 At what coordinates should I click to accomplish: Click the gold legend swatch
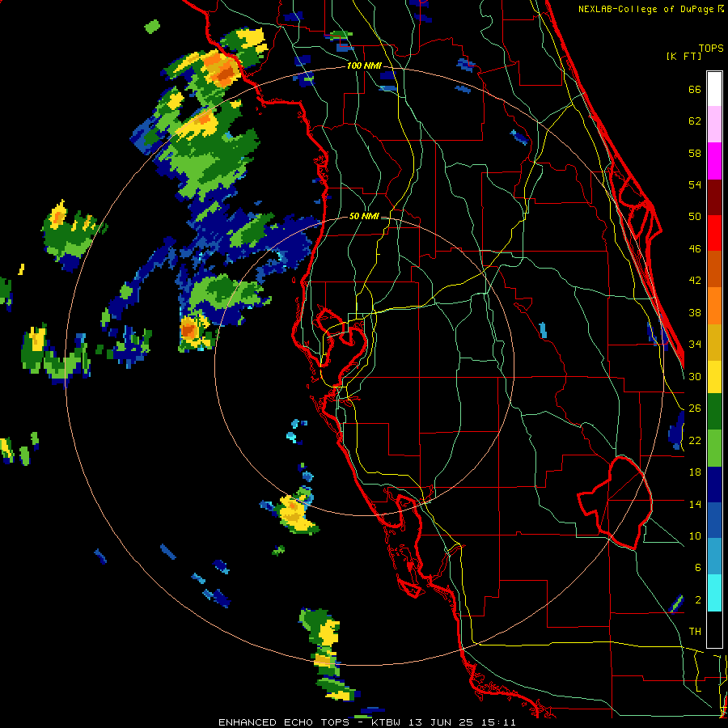[714, 341]
